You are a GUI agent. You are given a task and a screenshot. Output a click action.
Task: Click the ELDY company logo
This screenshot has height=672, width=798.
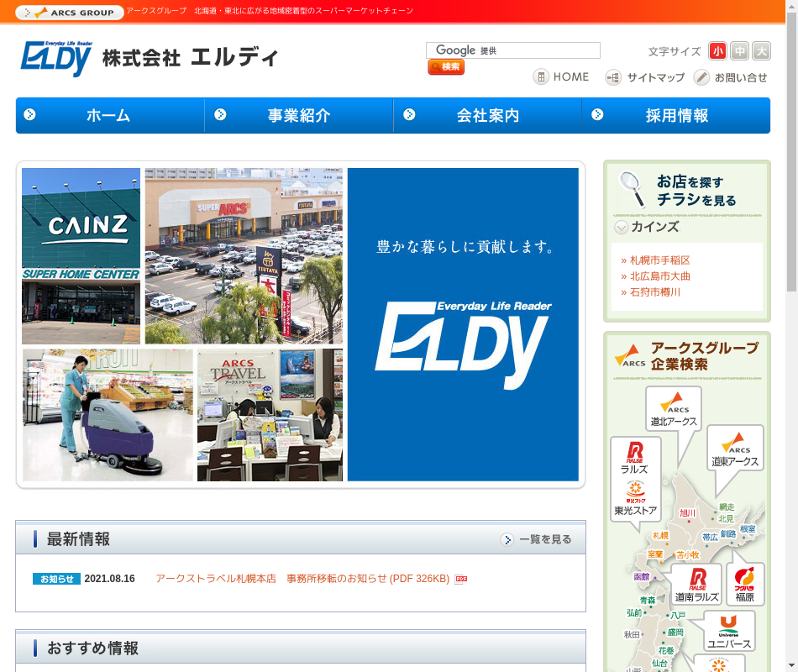(56, 58)
